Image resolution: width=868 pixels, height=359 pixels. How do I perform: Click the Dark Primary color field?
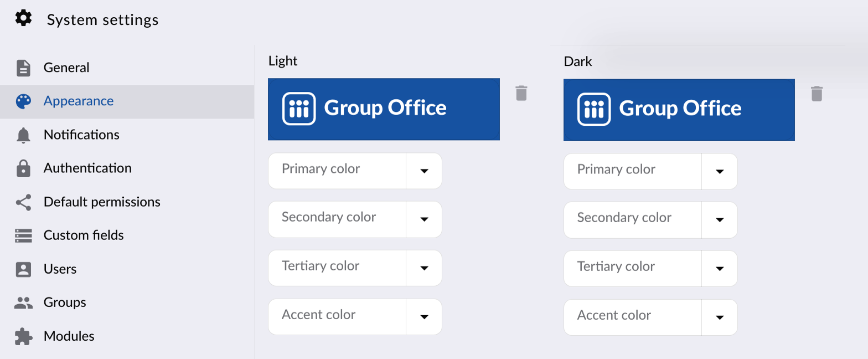click(x=633, y=172)
